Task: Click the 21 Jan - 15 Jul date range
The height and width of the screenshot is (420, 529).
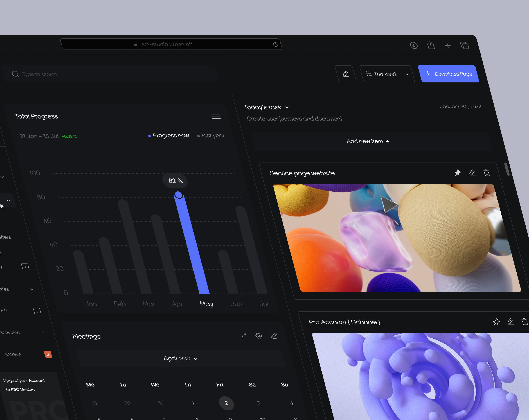Action: click(x=39, y=136)
